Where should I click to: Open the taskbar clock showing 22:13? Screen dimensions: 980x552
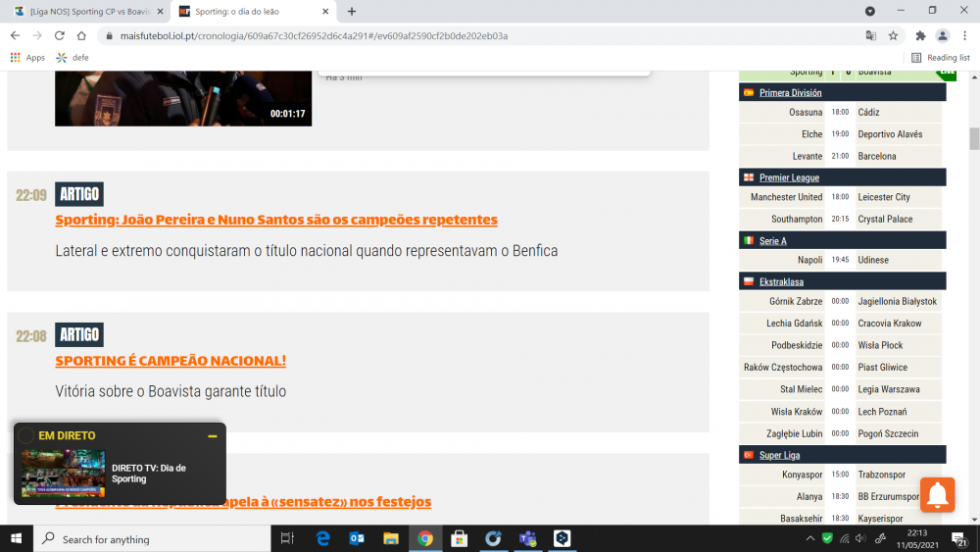coord(917,539)
